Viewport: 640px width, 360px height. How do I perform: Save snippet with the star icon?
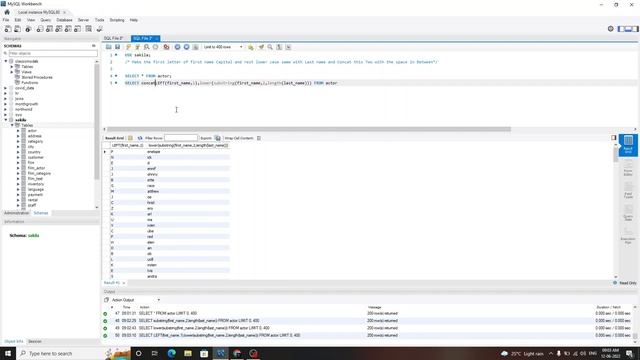(x=251, y=47)
